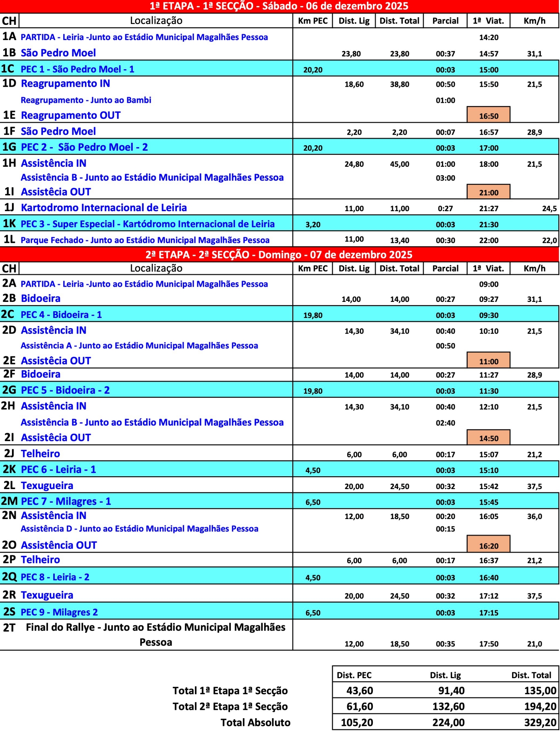Click the Final do Rallye row 2T text
560x731 pixels.
point(156,634)
